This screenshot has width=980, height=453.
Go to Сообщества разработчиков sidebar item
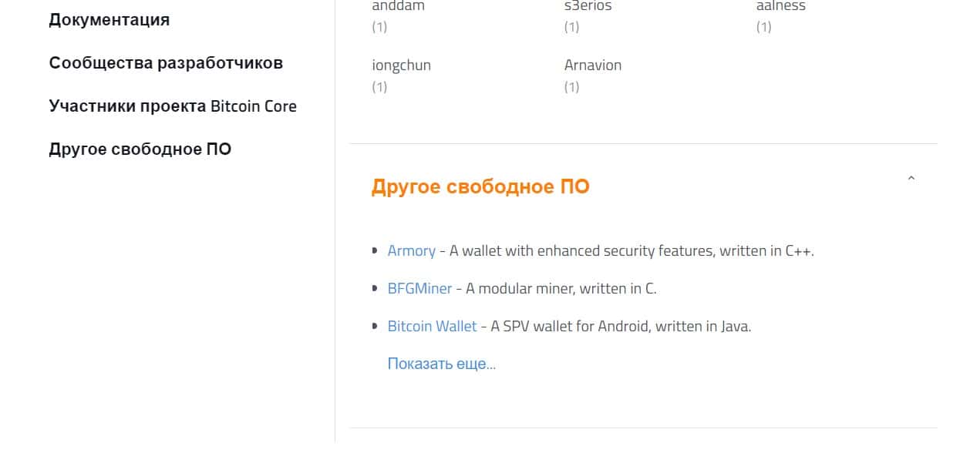(166, 63)
